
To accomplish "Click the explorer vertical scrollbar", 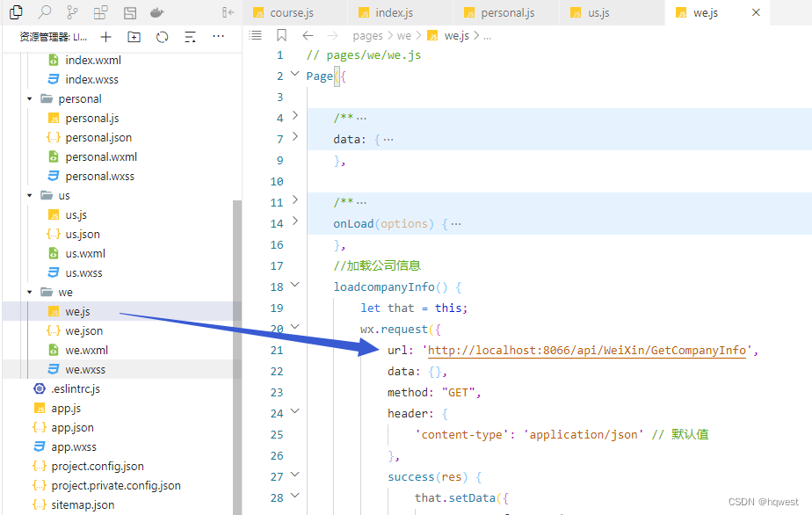I will point(237,358).
